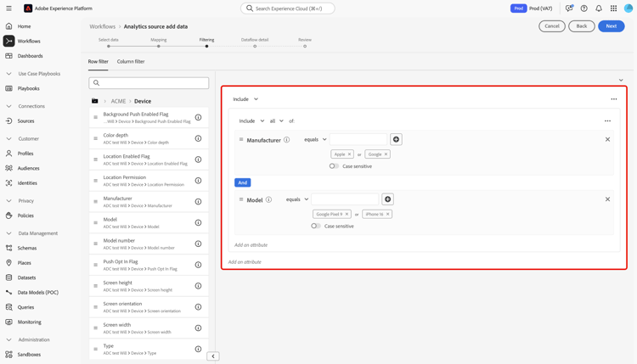Click the Manufacturer value input field

click(358, 140)
